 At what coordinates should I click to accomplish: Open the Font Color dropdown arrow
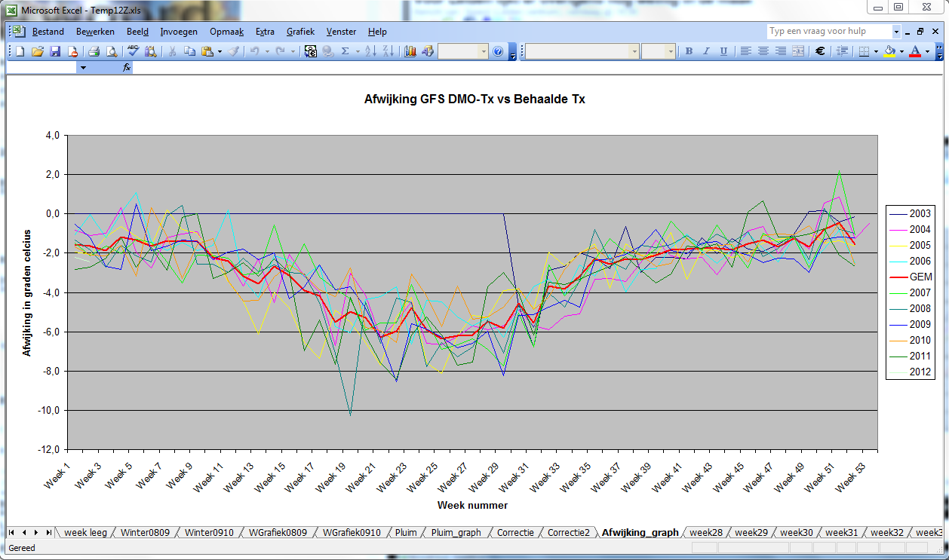927,51
